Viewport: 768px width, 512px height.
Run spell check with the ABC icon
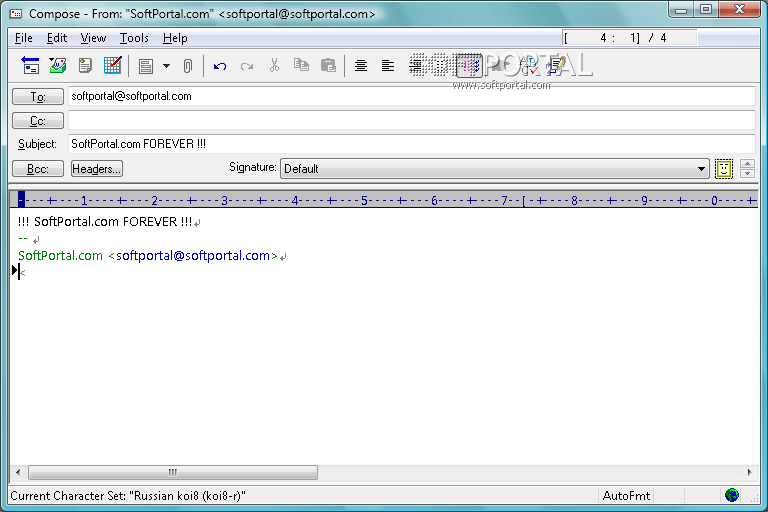[x=528, y=66]
